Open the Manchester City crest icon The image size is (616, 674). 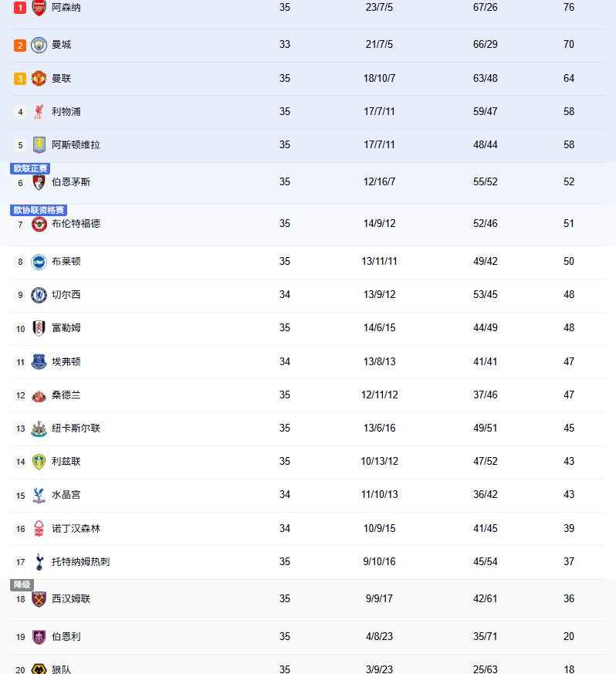click(39, 45)
